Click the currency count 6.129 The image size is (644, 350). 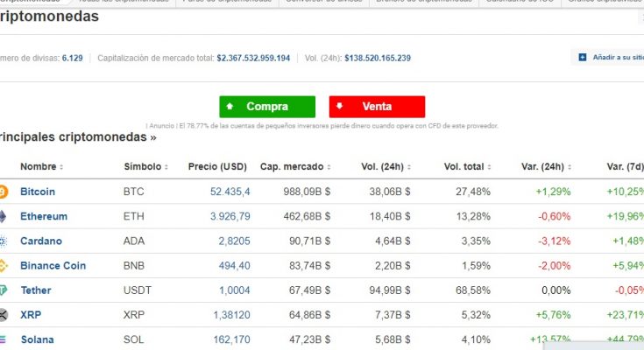coord(72,59)
